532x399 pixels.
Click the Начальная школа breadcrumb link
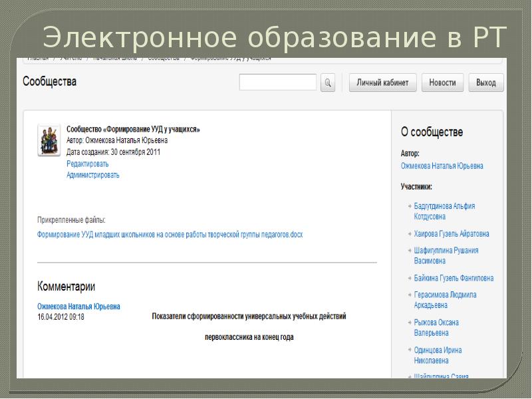coord(116,59)
